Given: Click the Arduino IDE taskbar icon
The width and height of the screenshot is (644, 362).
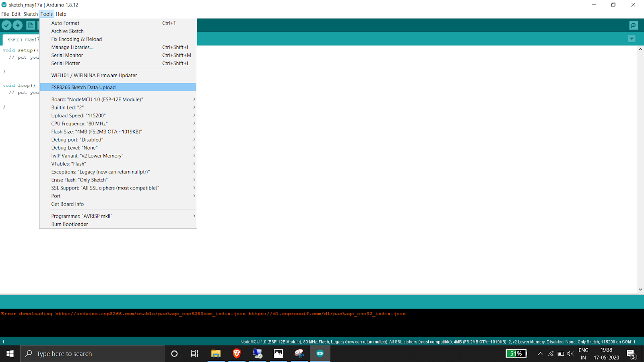Looking at the screenshot, I should coord(320,354).
